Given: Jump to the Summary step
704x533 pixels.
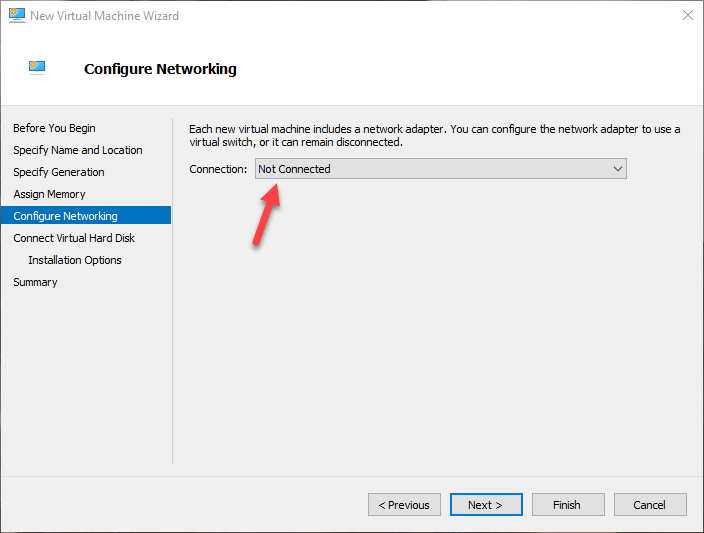Looking at the screenshot, I should tap(35, 282).
